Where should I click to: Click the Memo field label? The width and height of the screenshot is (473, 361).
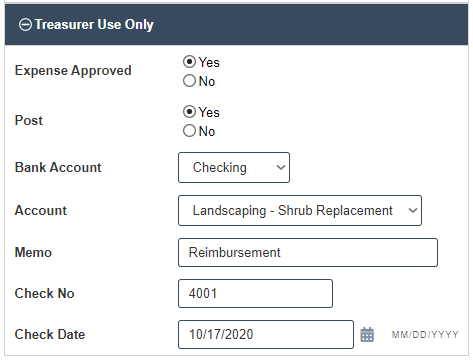click(33, 252)
